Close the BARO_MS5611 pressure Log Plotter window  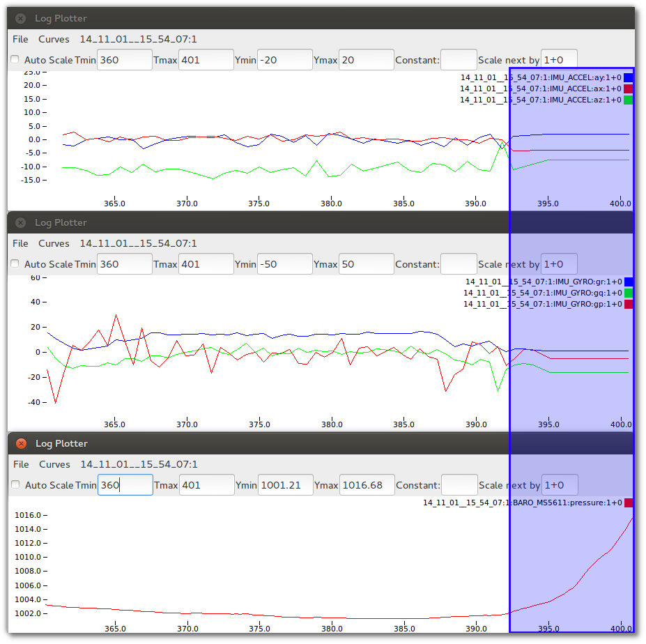(21, 443)
